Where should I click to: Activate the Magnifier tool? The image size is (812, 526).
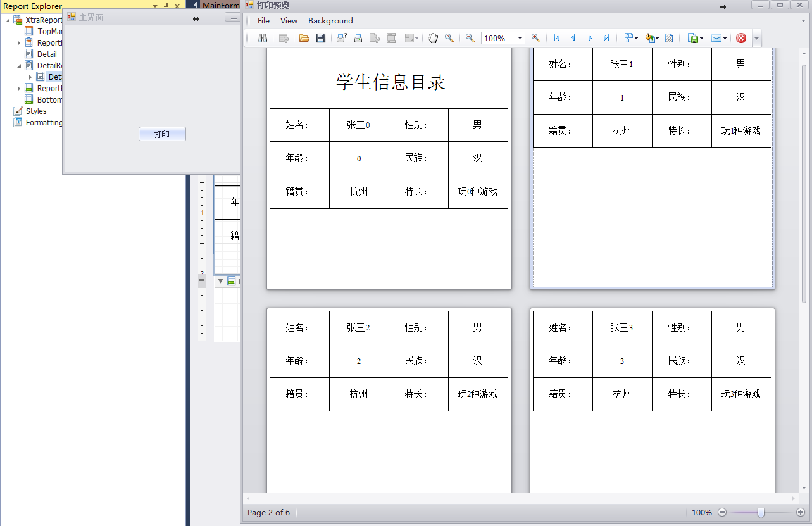click(x=449, y=38)
